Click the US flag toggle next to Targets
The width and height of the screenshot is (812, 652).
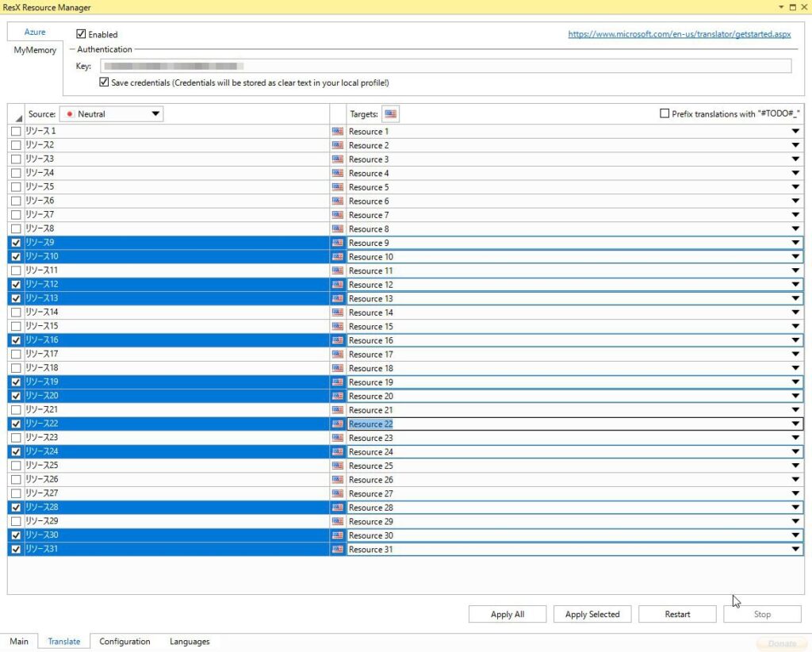coord(390,113)
